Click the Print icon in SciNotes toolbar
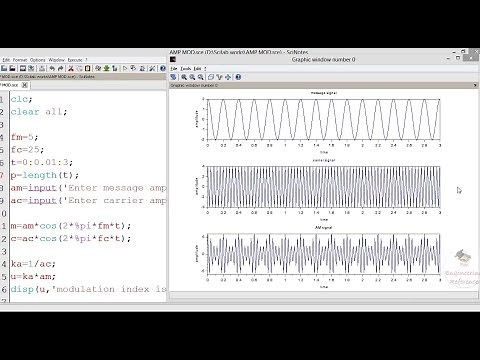Screen dimensions: 480x360 coord(42,68)
